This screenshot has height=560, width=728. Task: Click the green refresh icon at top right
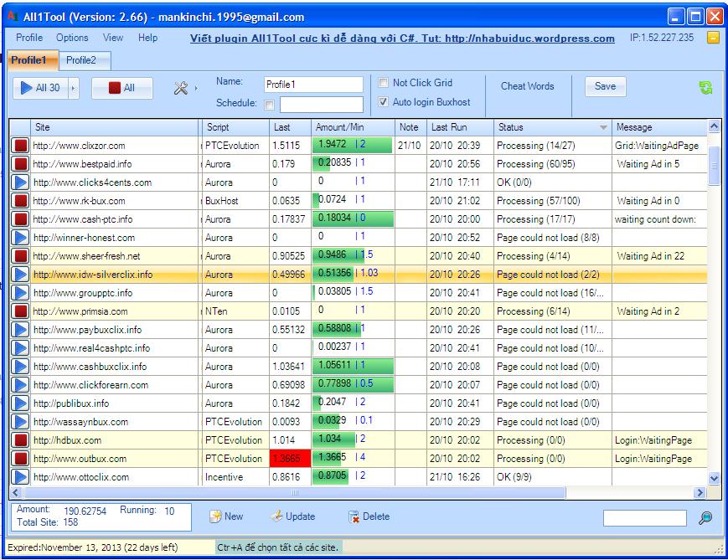click(x=705, y=88)
